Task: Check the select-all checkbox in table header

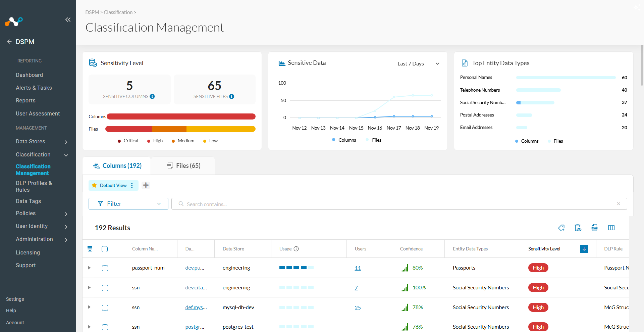Action: pos(105,249)
